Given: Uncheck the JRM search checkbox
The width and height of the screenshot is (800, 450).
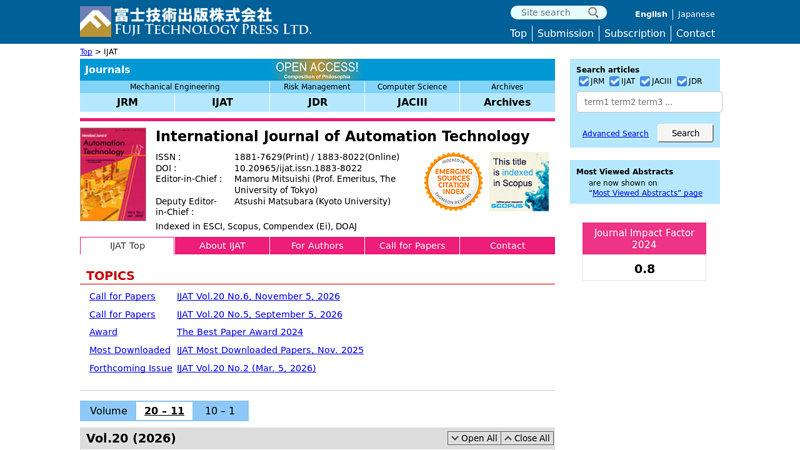Looking at the screenshot, I should 584,81.
